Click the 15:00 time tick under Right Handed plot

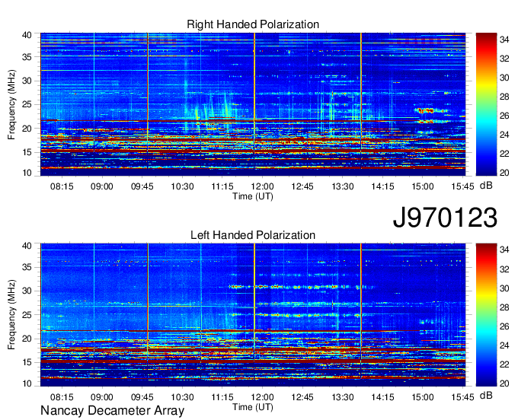(423, 186)
